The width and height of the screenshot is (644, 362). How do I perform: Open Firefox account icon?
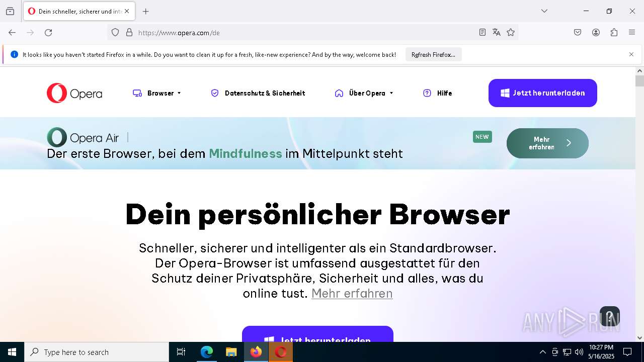coord(596,32)
